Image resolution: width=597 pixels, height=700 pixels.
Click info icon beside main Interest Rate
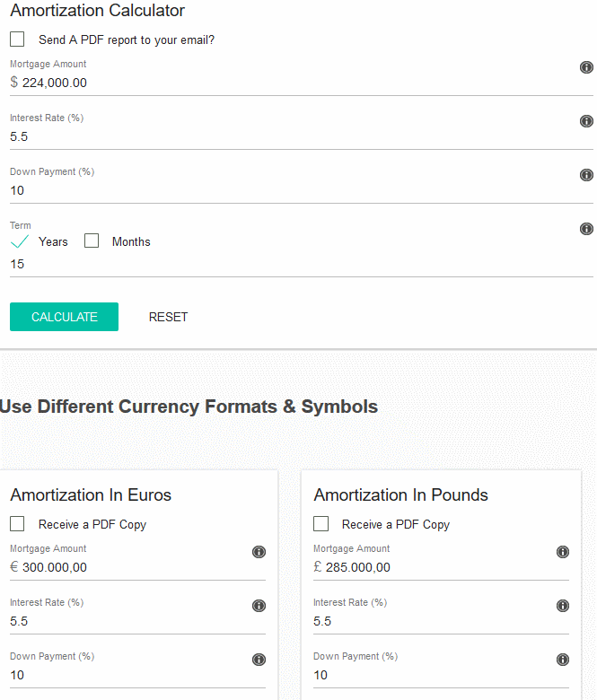[586, 121]
